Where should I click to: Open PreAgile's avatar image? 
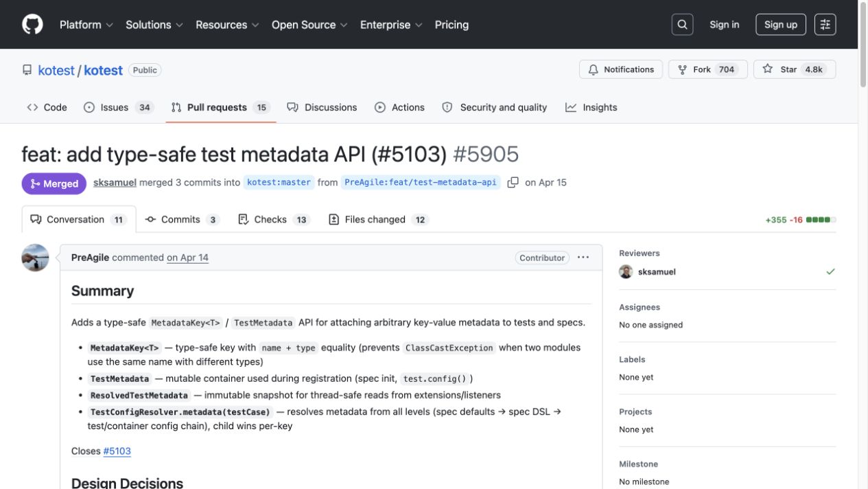[35, 258]
